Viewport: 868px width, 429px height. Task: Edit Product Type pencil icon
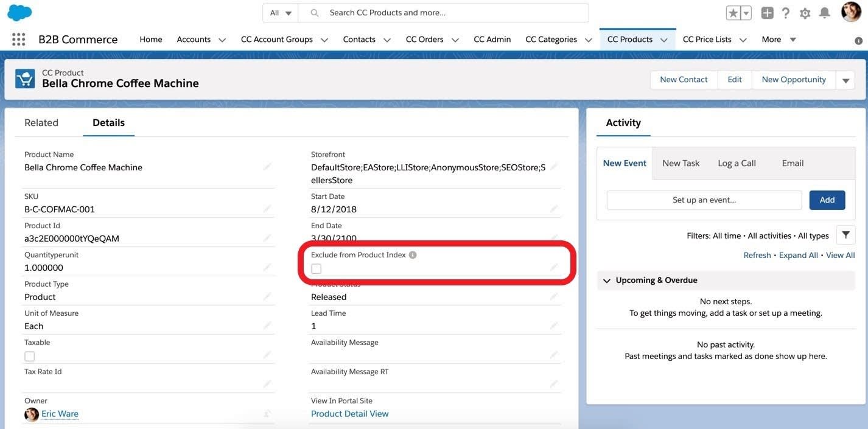coord(267,296)
